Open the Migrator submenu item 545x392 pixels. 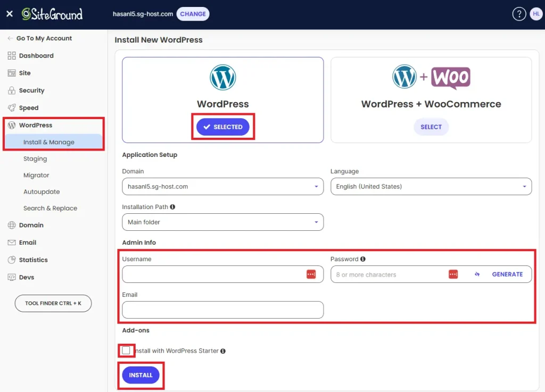coord(36,176)
